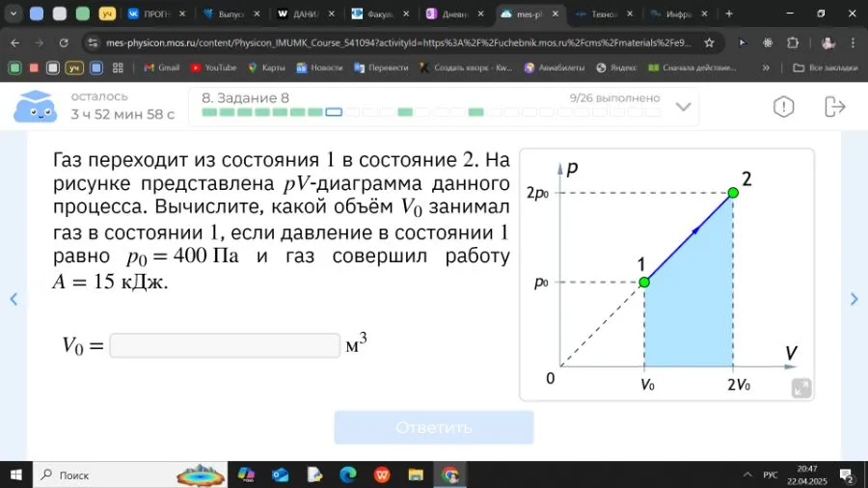868x488 pixels.
Task: Open the Extensions puzzle menu
Action: click(793, 42)
